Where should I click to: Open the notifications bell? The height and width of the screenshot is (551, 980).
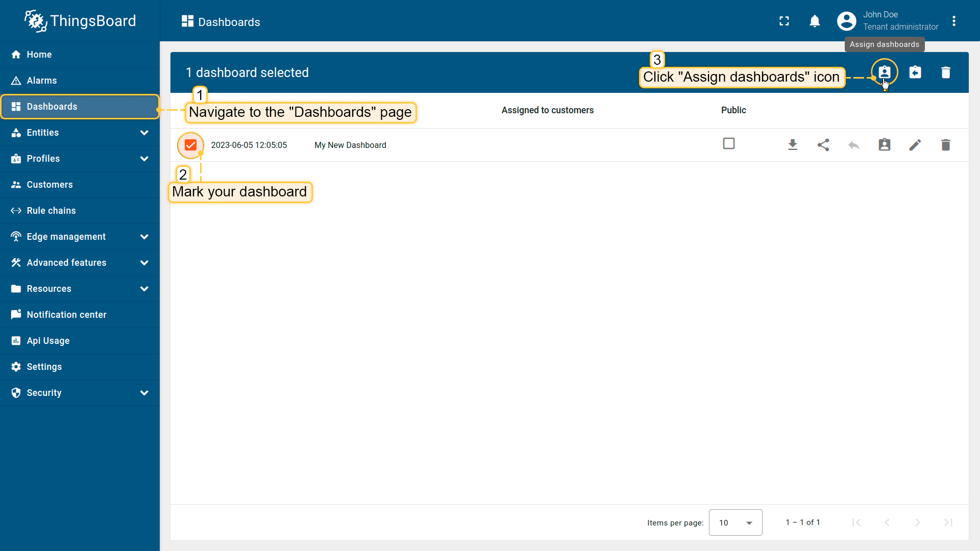815,21
